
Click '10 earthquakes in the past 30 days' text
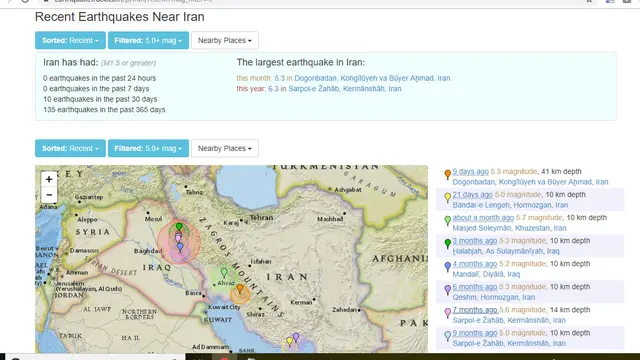click(x=100, y=99)
